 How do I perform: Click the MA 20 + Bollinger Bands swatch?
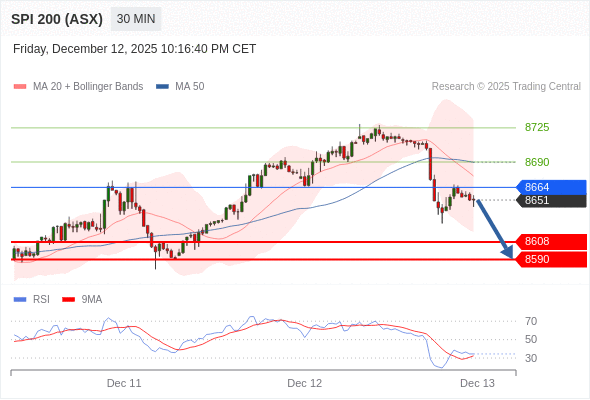tap(20, 87)
